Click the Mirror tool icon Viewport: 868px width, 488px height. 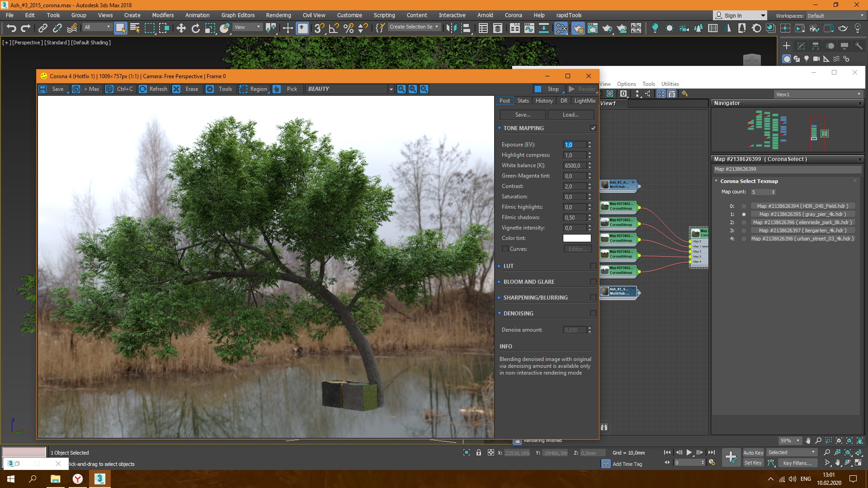click(x=451, y=28)
